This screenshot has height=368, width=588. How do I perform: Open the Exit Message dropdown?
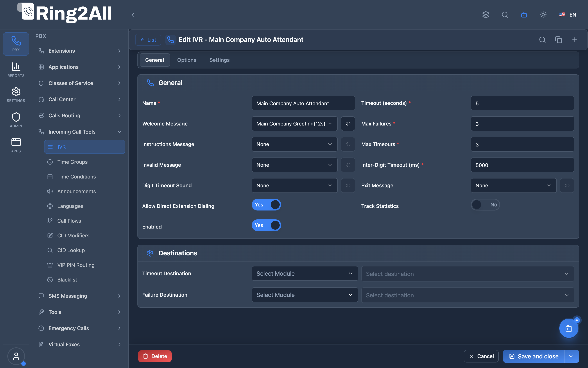(x=514, y=185)
